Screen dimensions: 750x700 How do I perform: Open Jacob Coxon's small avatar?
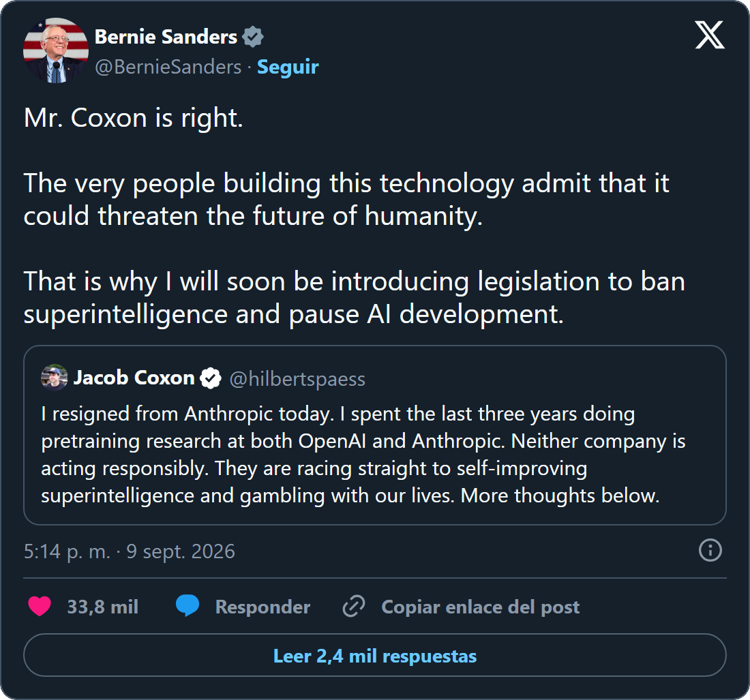[x=54, y=378]
